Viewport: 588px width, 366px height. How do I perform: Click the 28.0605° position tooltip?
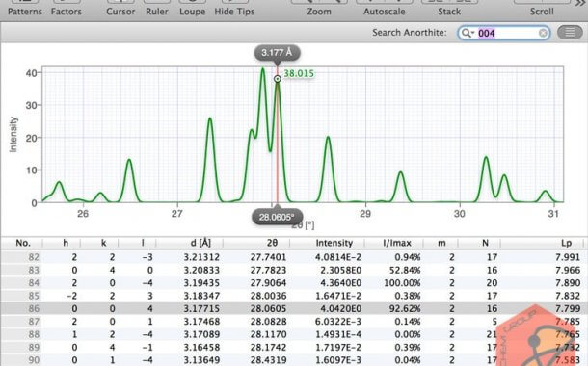pos(277,217)
